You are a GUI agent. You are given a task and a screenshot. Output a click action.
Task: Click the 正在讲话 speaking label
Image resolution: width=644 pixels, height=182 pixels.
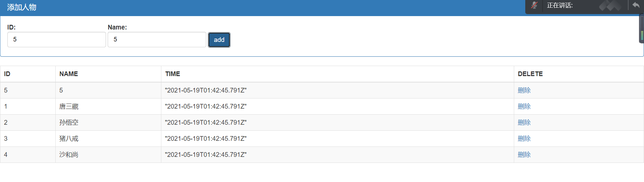[x=560, y=5]
